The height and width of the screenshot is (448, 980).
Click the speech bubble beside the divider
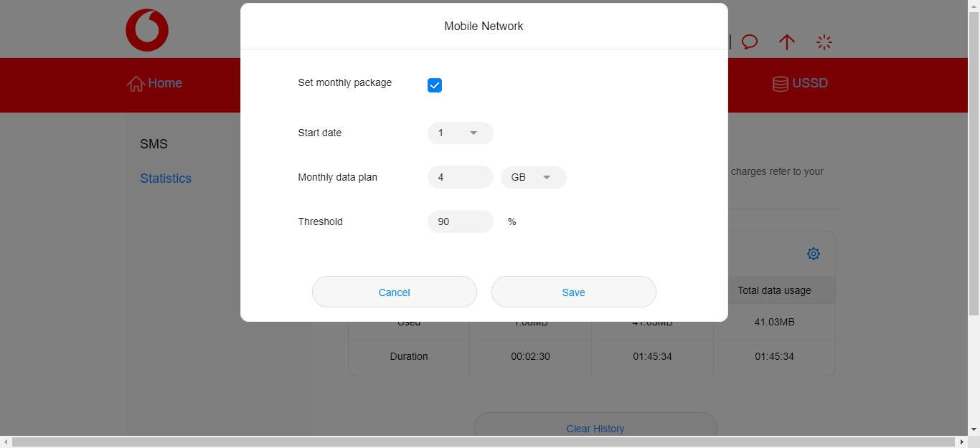tap(750, 42)
